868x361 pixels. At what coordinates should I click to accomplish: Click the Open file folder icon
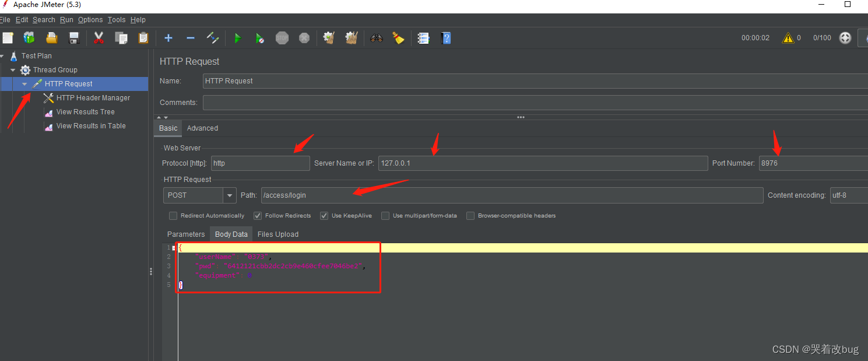tap(52, 38)
